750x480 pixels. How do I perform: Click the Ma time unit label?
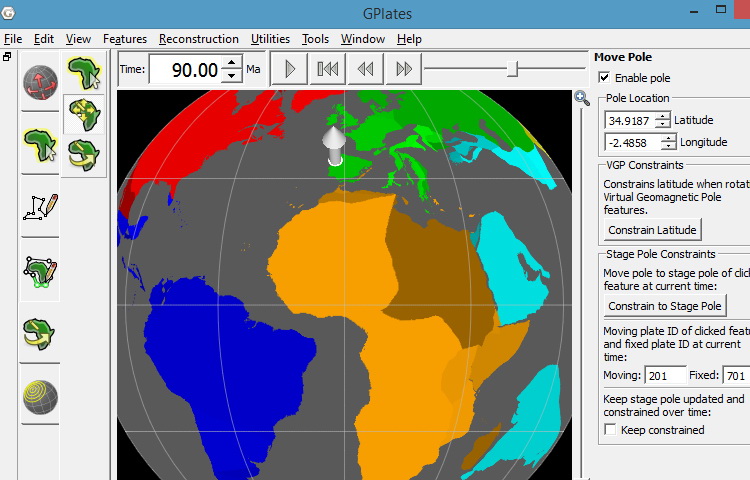(x=253, y=69)
